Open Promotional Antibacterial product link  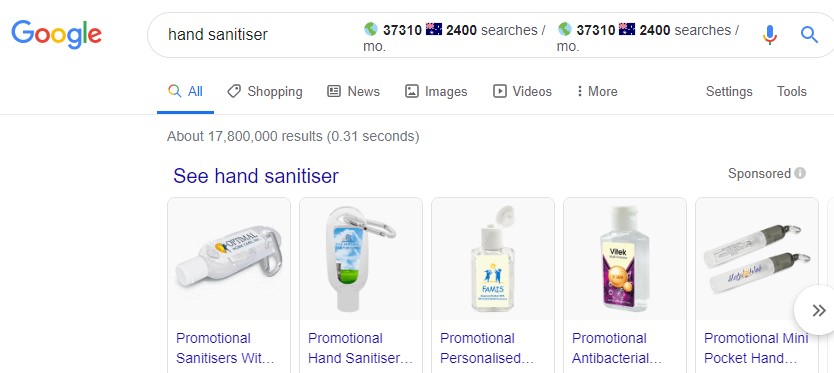pos(616,349)
